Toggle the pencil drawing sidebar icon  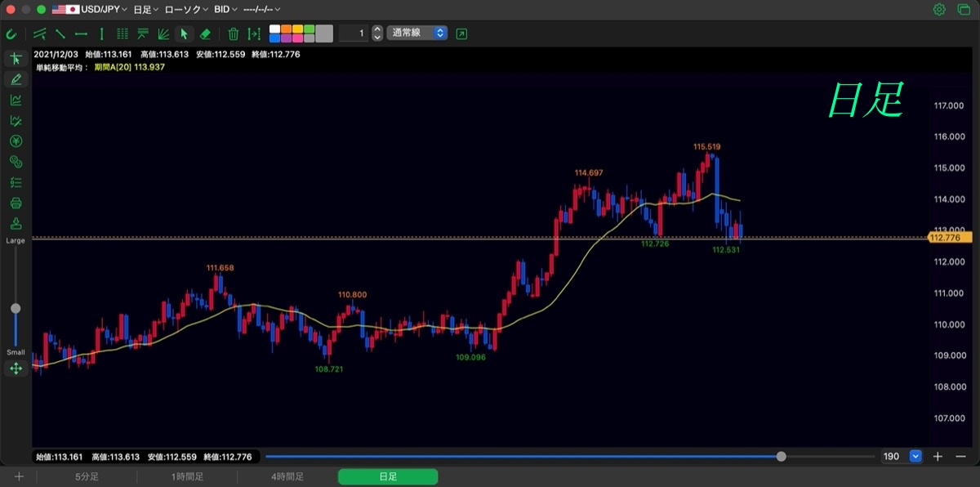pos(16,79)
